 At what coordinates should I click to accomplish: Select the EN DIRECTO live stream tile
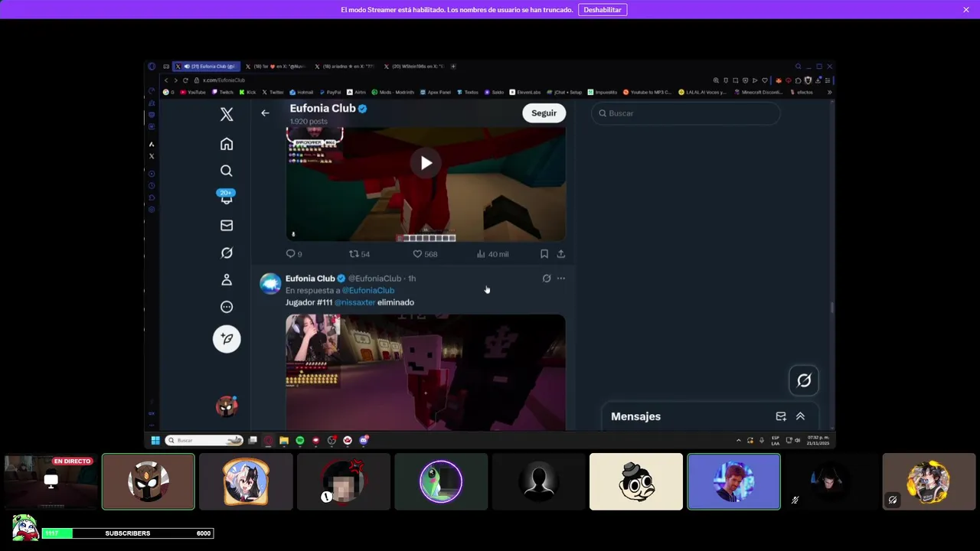point(51,481)
